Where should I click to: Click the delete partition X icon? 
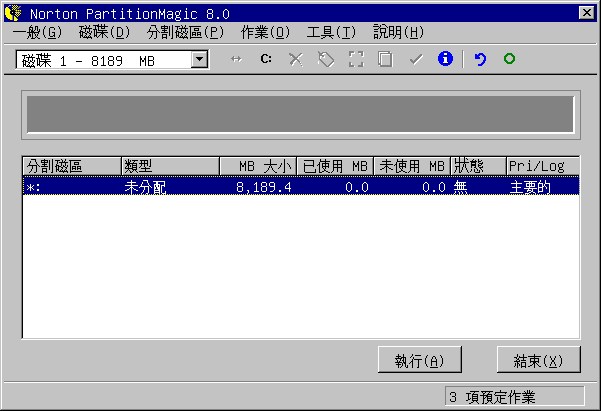click(x=296, y=59)
